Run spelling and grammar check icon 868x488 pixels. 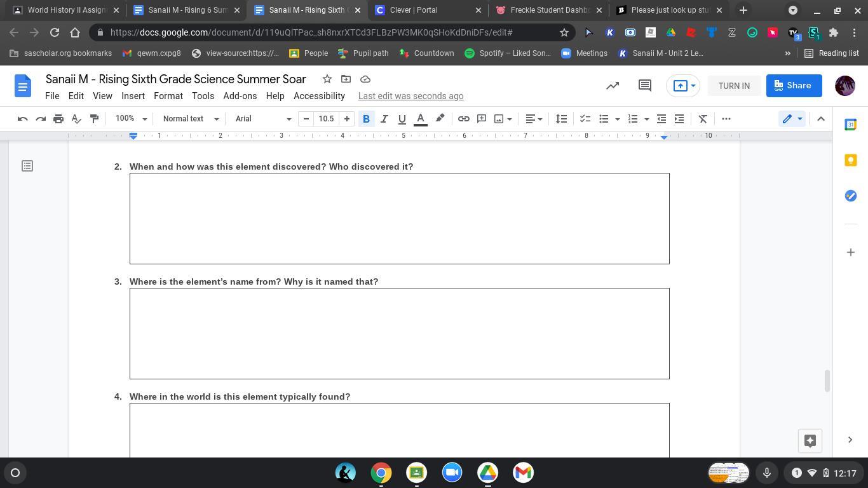point(76,119)
